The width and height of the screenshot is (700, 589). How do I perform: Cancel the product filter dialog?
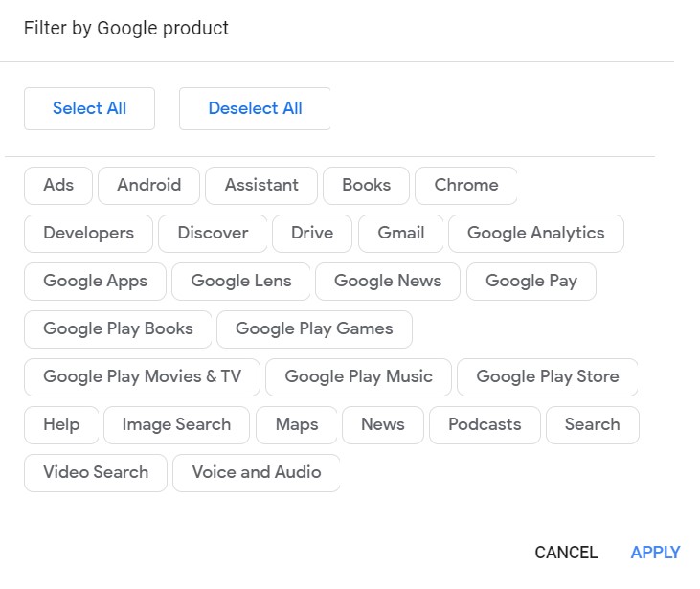click(566, 553)
